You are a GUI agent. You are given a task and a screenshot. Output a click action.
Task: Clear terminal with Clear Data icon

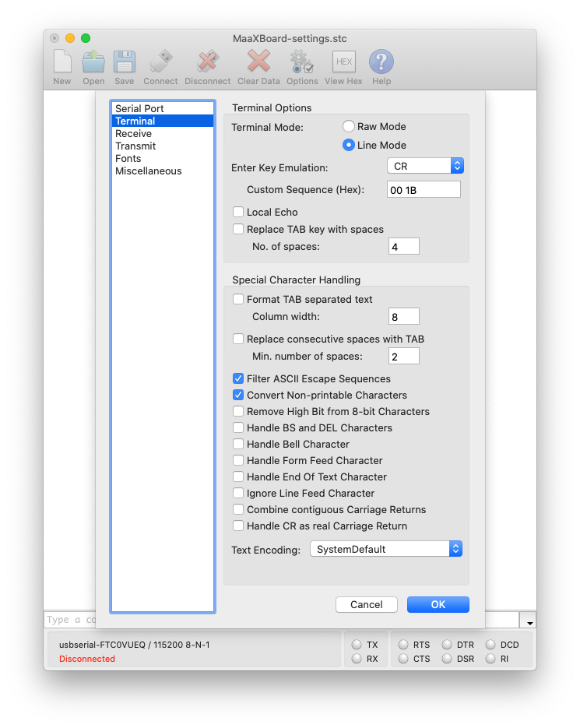pos(258,62)
